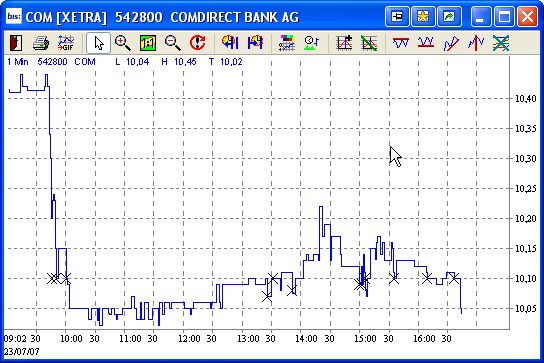The width and height of the screenshot is (544, 363).
Task: Click the high value 'H 10,45'
Action: pyautogui.click(x=179, y=62)
